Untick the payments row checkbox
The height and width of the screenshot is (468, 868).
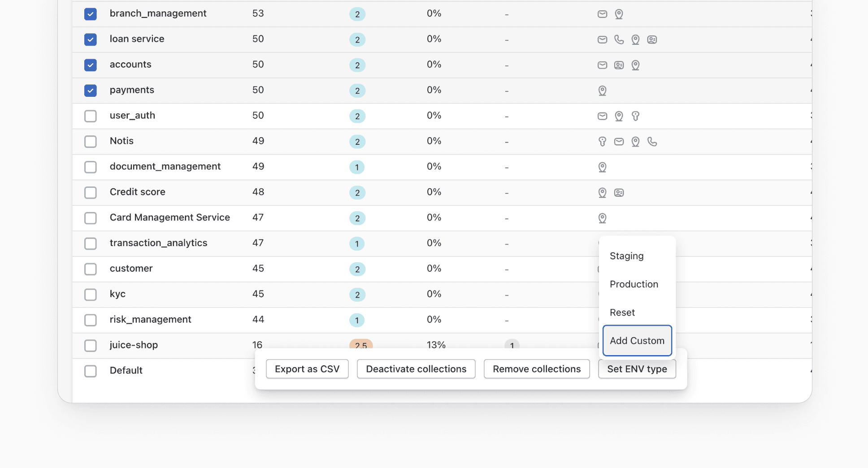pos(91,91)
